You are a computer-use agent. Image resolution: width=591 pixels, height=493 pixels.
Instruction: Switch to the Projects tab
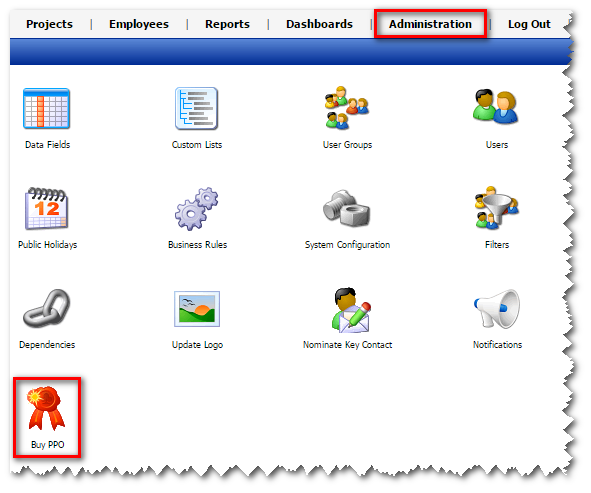[x=49, y=24]
